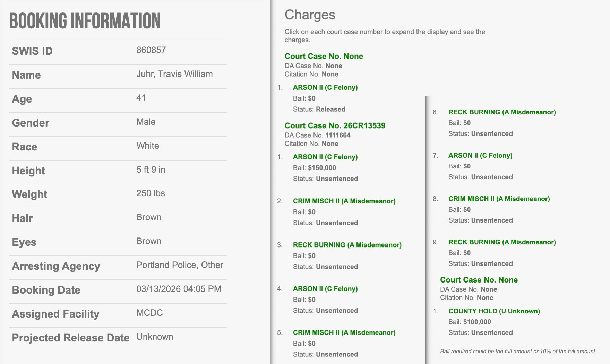This screenshot has height=364, width=610.
Task: Click the Charges section heading
Action: coord(310,15)
